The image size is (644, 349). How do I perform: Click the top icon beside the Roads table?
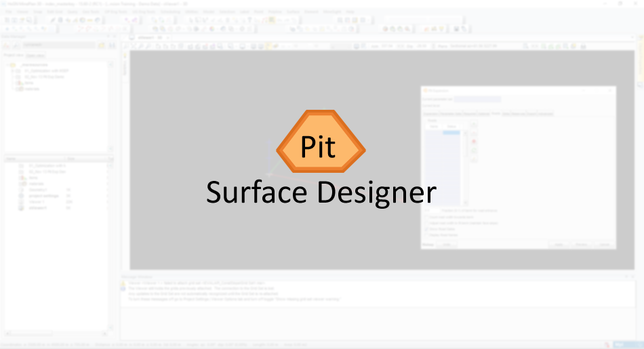[x=473, y=126]
